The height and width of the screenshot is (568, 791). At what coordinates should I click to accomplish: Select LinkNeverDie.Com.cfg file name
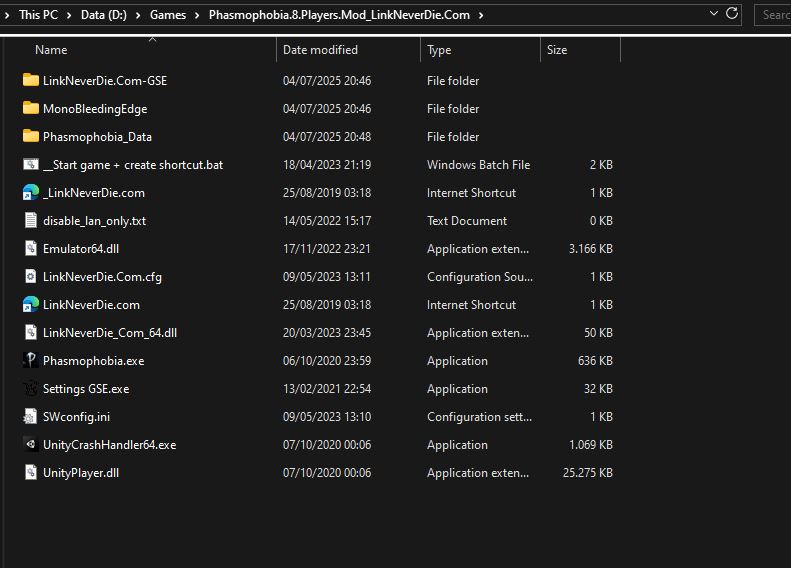tap(102, 277)
